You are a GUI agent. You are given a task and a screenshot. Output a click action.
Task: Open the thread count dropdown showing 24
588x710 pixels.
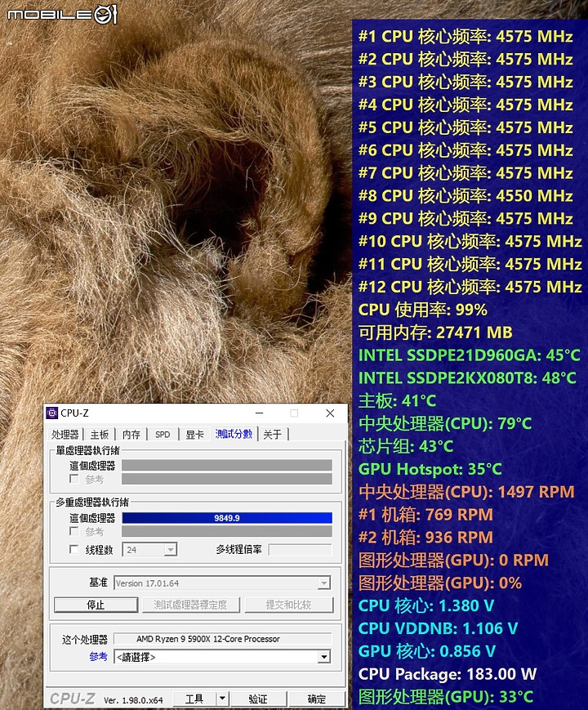pos(149,550)
